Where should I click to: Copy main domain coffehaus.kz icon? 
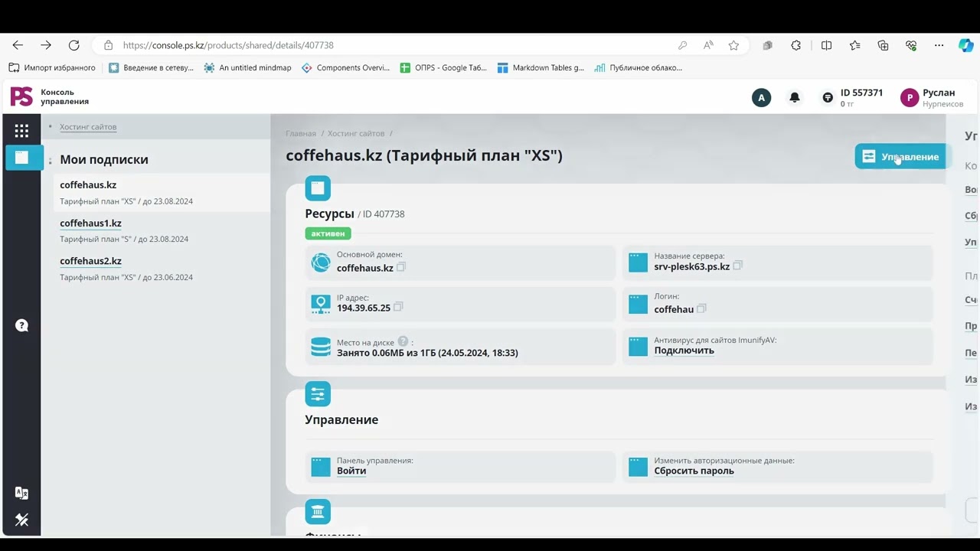click(x=401, y=267)
